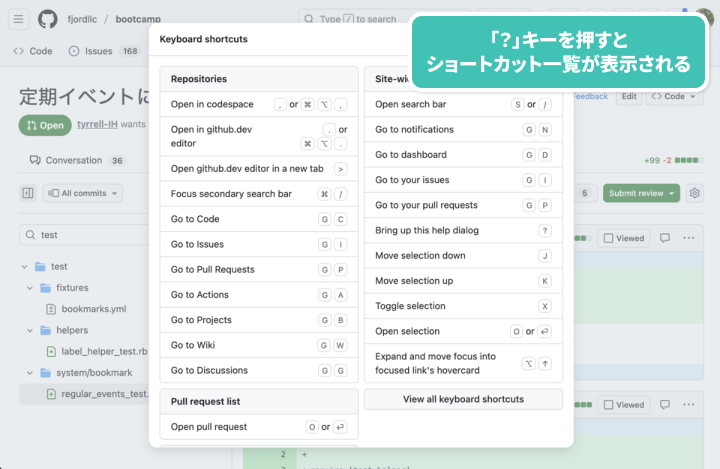The height and width of the screenshot is (469, 720).
Task: Open the three-dot menu on the first file
Action: tap(689, 238)
